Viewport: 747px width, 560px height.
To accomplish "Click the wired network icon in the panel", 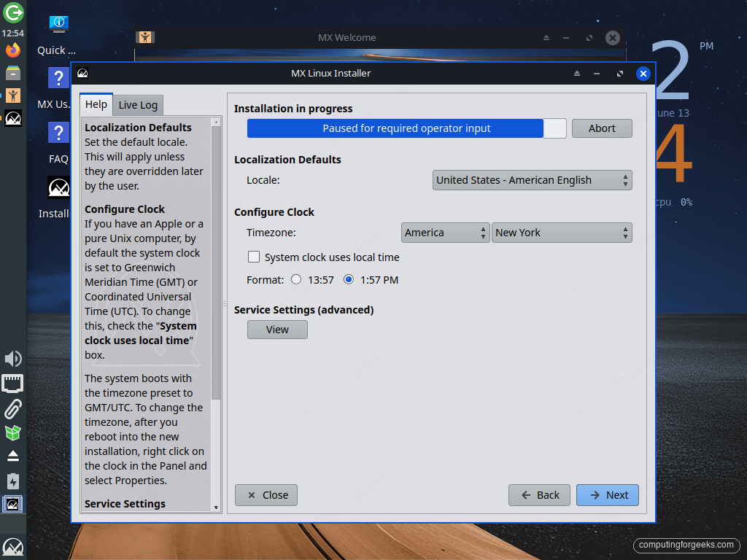I will click(13, 384).
